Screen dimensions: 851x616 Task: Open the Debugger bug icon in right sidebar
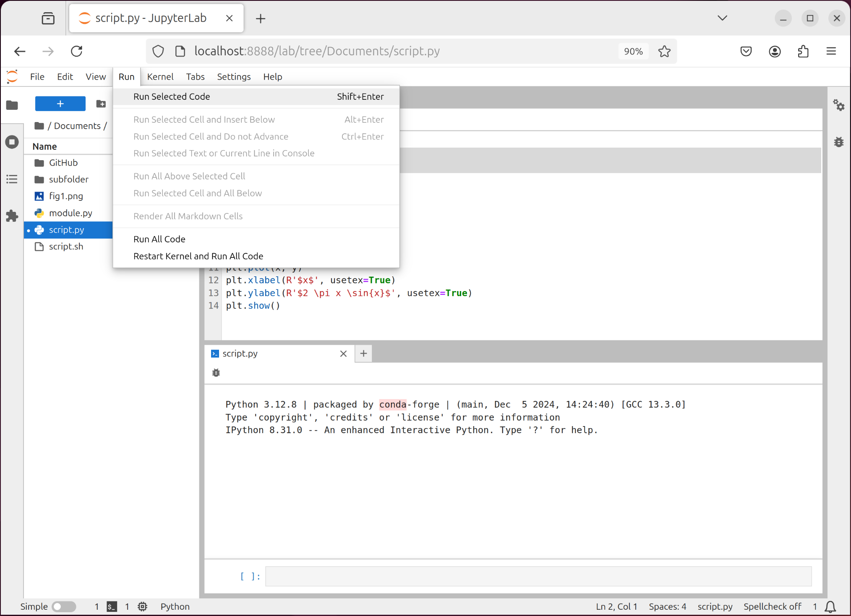click(x=838, y=142)
